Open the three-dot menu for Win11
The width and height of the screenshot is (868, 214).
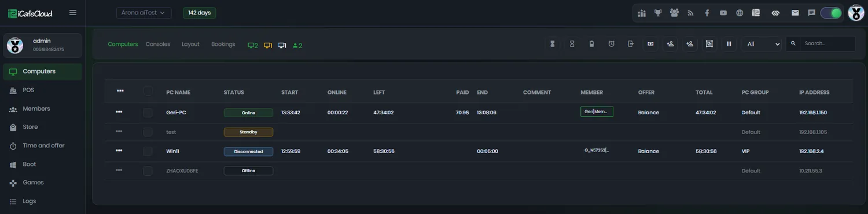coord(119,151)
